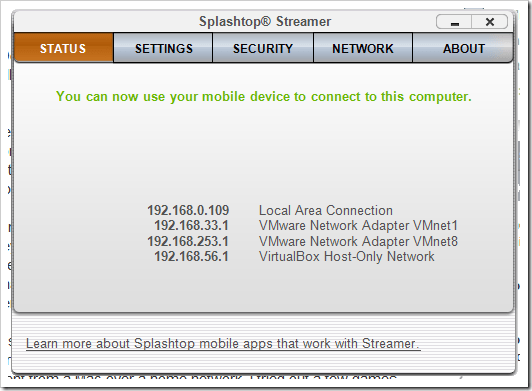Click the background text line below the window
Screen dimensions: 532x391
pyautogui.click(x=202, y=377)
